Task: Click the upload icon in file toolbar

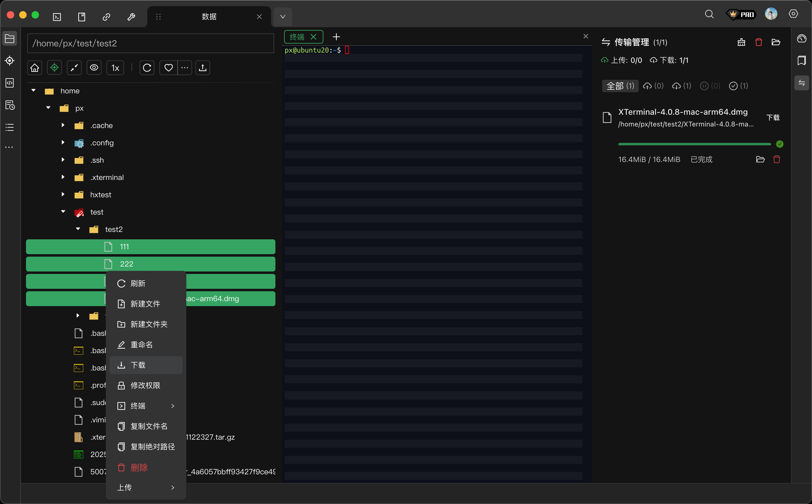Action: [202, 68]
